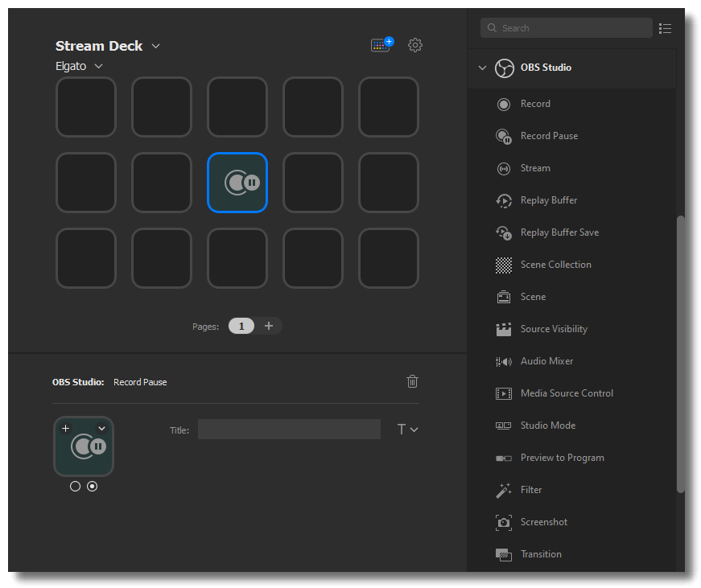Click the Scene Collection checkered icon
Screen dimensions: 701x588
503,265
